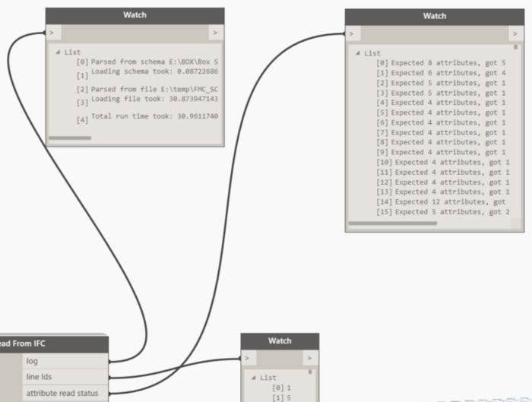
Task: Click input port of the log messages Watch node
Action: point(52,33)
